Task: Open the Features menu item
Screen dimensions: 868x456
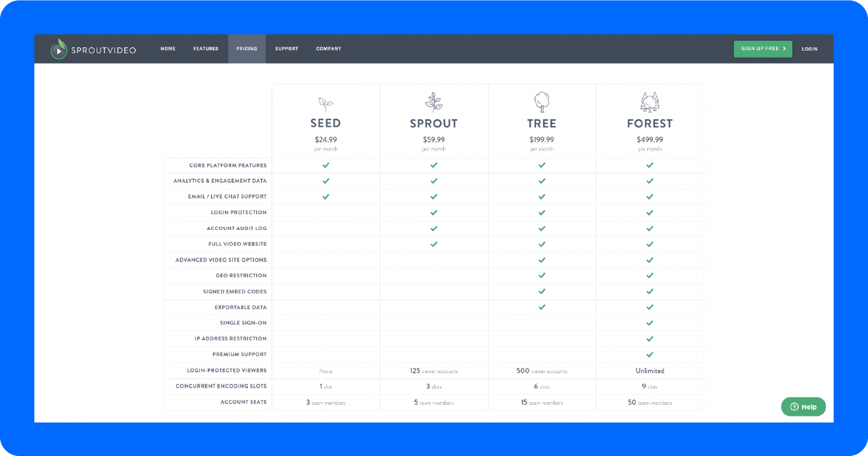Action: tap(206, 49)
